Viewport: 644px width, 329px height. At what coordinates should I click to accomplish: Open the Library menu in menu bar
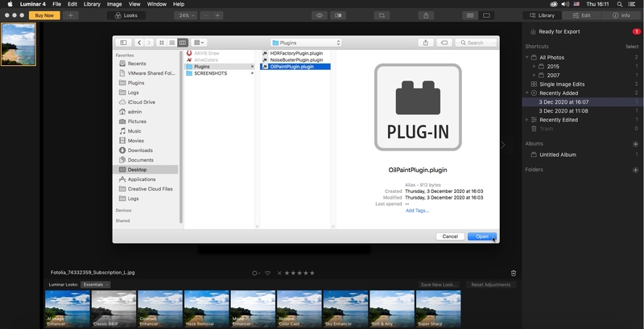[x=92, y=4]
